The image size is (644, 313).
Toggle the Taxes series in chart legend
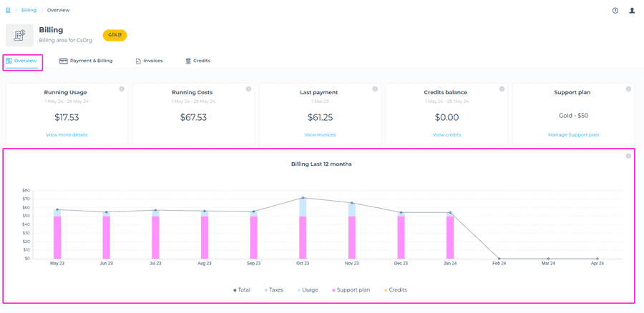tap(274, 290)
